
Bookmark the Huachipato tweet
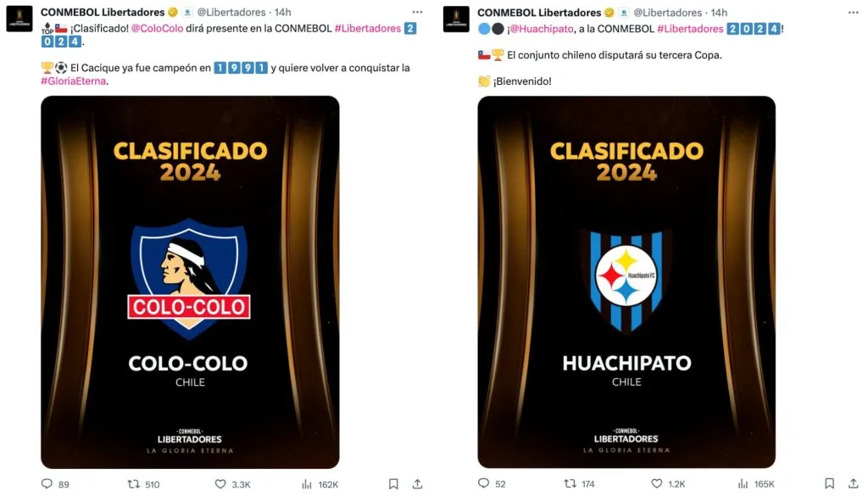(829, 483)
